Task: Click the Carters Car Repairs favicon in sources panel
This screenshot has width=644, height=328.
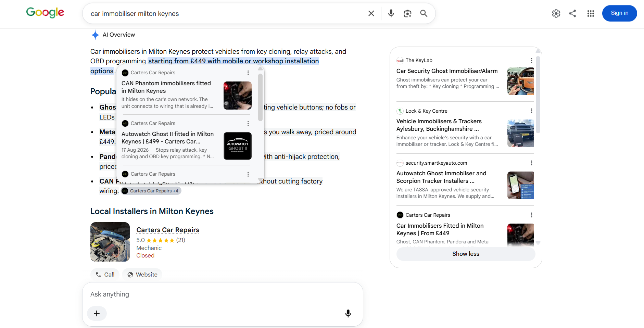Action: click(400, 215)
